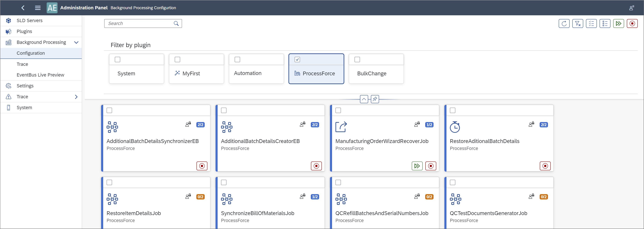
Task: Open the user profile icon
Action: click(x=632, y=8)
